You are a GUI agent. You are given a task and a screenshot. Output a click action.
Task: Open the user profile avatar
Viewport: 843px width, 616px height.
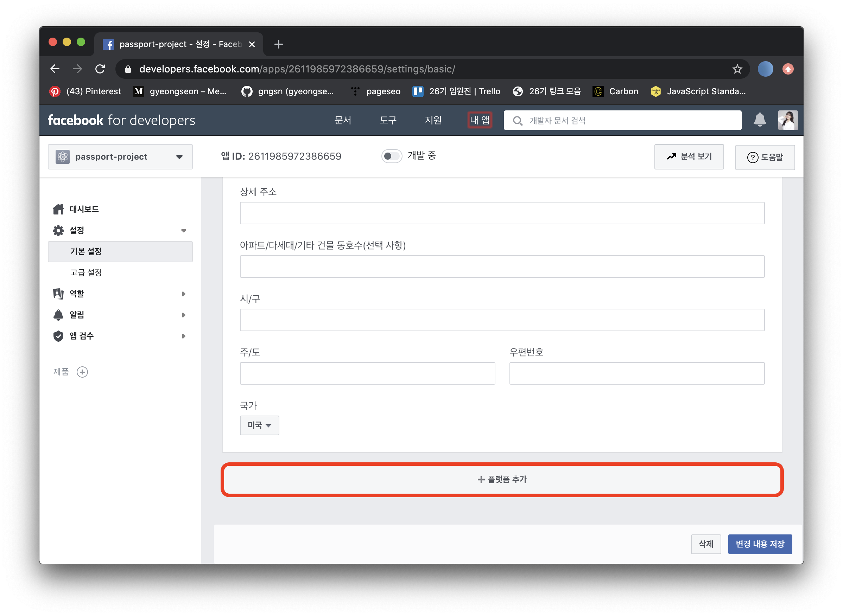787,120
